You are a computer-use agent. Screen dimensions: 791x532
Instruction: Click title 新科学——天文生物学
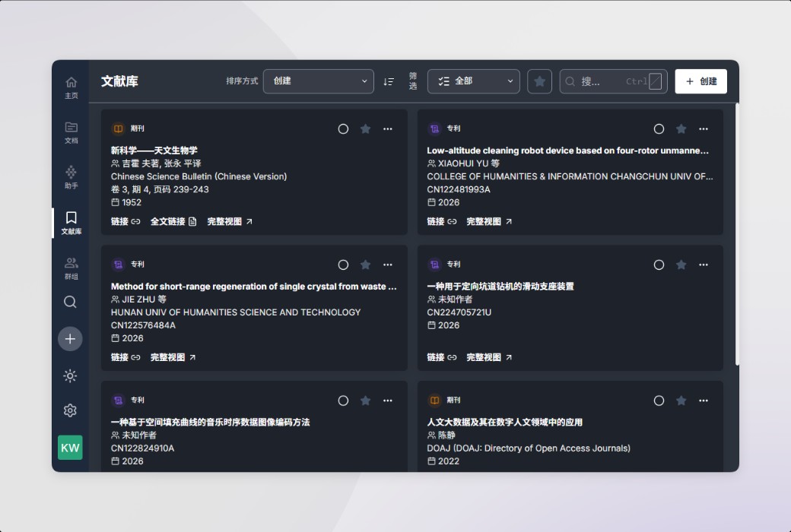pos(154,150)
